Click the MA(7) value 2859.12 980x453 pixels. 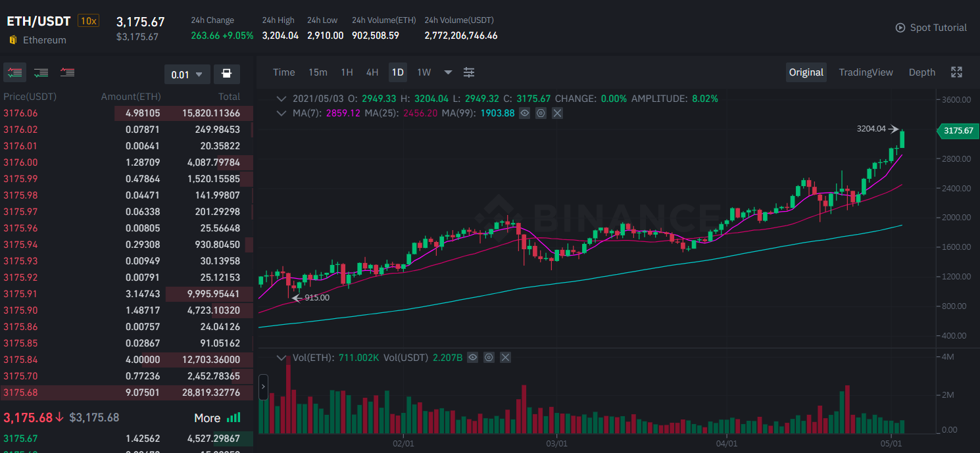(343, 113)
